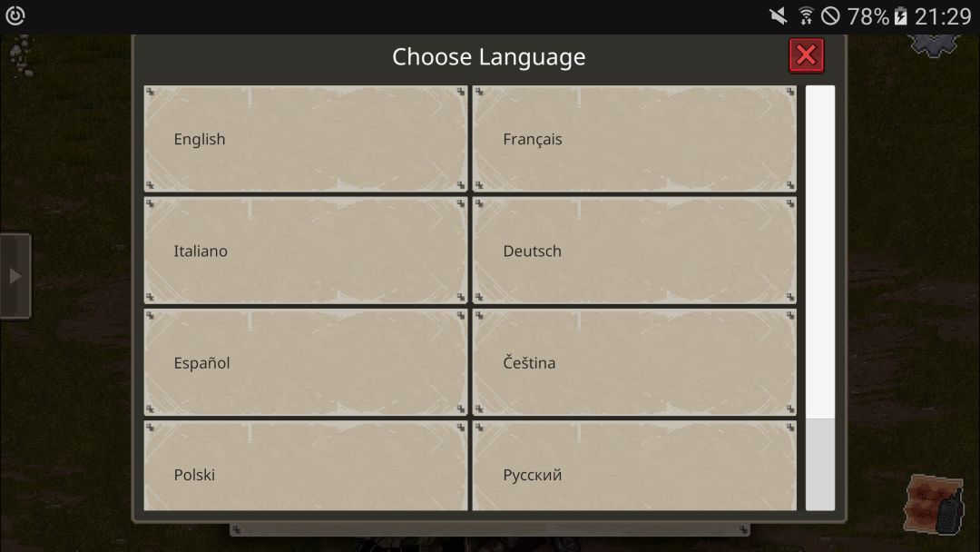This screenshot has height=552, width=980.
Task: Expand the left side panel arrow
Action: pos(15,276)
